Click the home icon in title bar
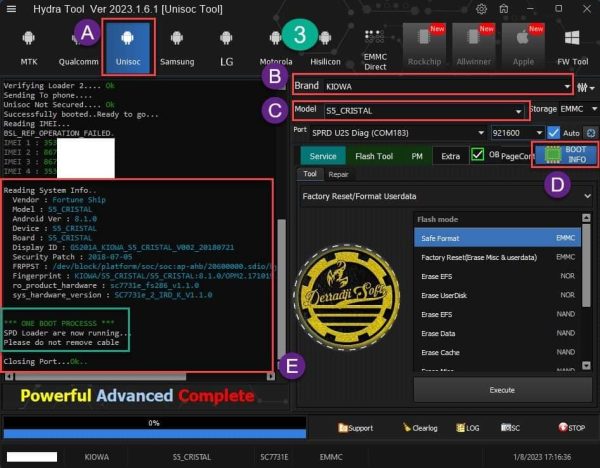Image resolution: width=600 pixels, height=468 pixels. [x=504, y=9]
